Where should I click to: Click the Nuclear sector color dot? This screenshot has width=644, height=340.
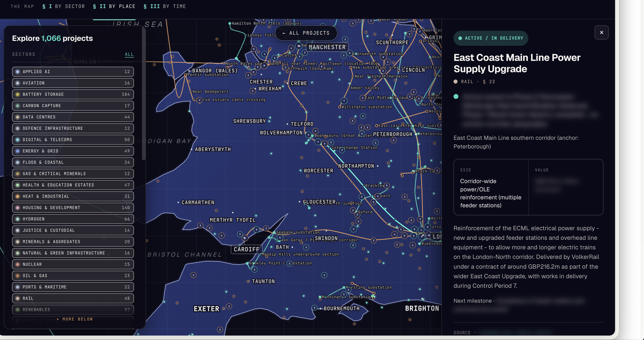18,264
